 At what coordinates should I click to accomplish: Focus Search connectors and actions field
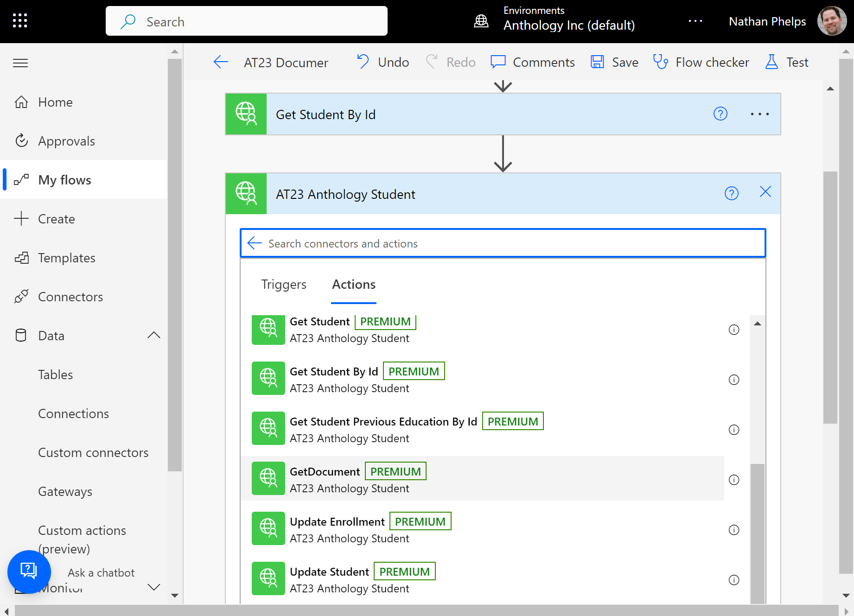(503, 243)
